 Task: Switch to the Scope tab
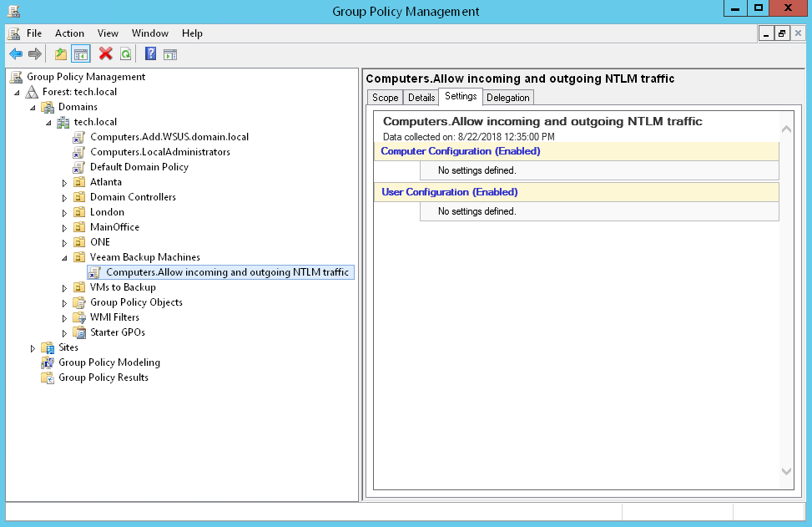[385, 98]
